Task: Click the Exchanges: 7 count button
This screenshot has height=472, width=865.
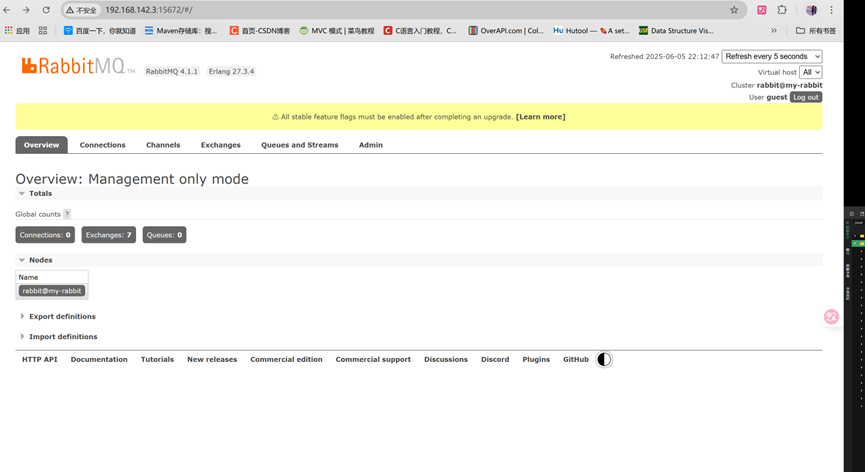Action: coord(109,235)
